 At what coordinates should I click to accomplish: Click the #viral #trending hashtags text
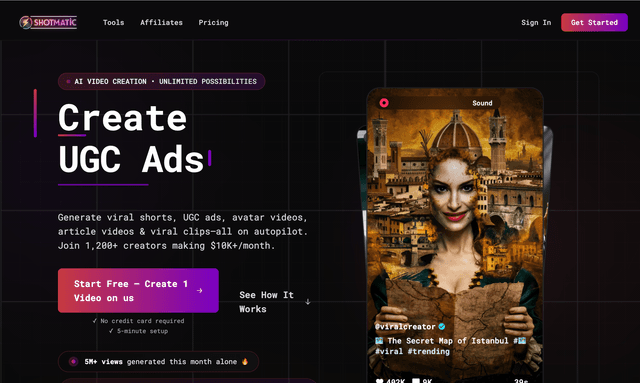[x=412, y=351]
